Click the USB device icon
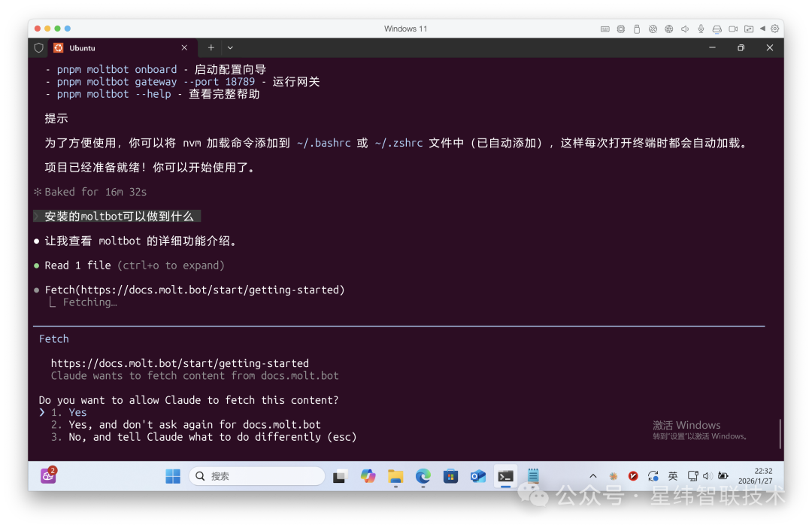This screenshot has height=528, width=812. pos(637,29)
